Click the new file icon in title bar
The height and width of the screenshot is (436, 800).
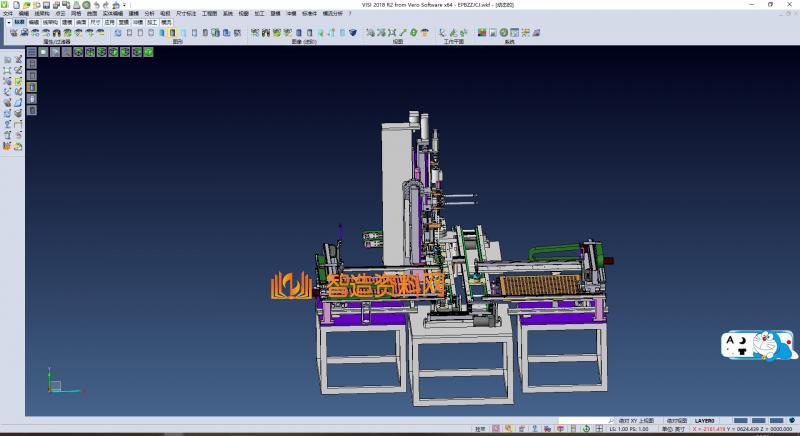[18, 5]
